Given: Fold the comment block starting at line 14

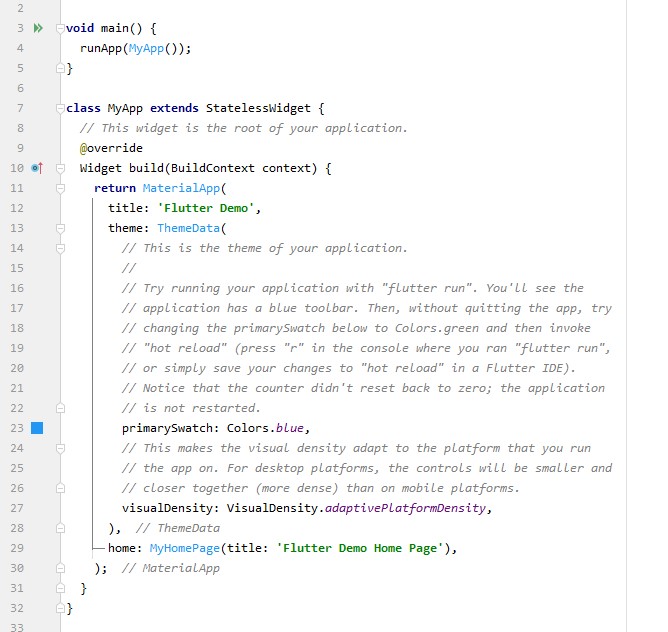Looking at the screenshot, I should point(60,248).
